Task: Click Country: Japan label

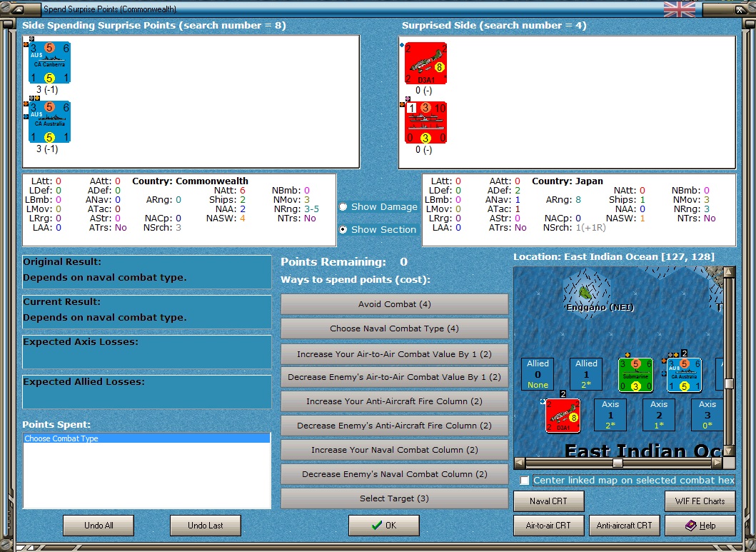Action: (568, 181)
